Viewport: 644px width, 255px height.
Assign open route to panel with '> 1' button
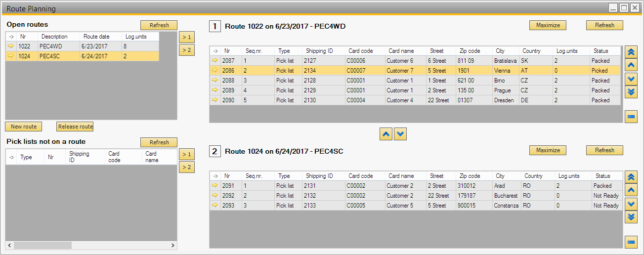186,37
